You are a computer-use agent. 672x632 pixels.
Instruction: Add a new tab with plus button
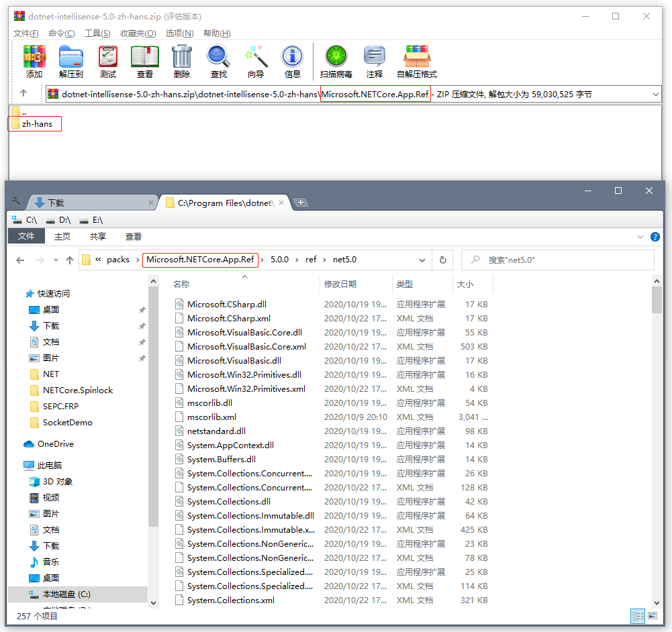(x=301, y=203)
